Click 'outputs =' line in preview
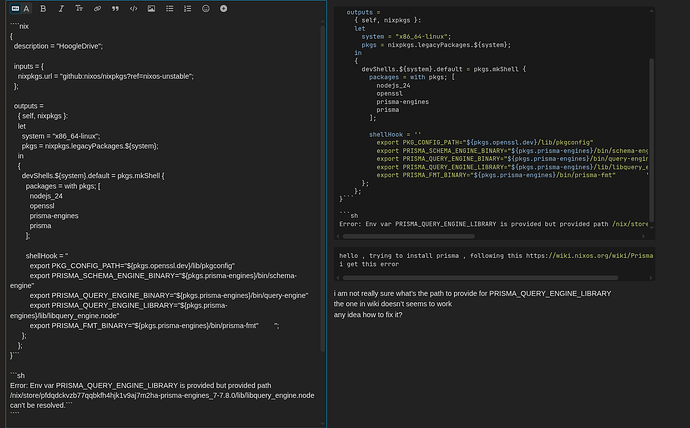The height and width of the screenshot is (428, 690). pos(363,12)
